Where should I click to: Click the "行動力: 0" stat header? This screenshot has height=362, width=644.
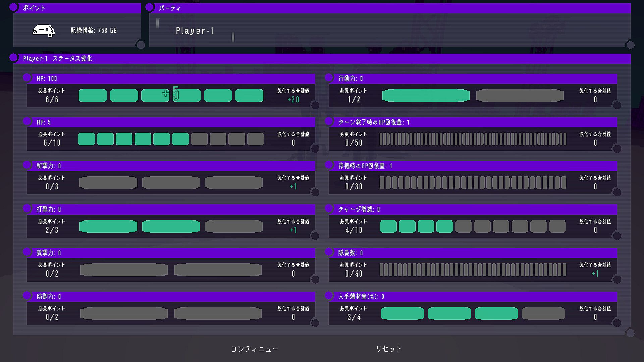click(x=473, y=79)
